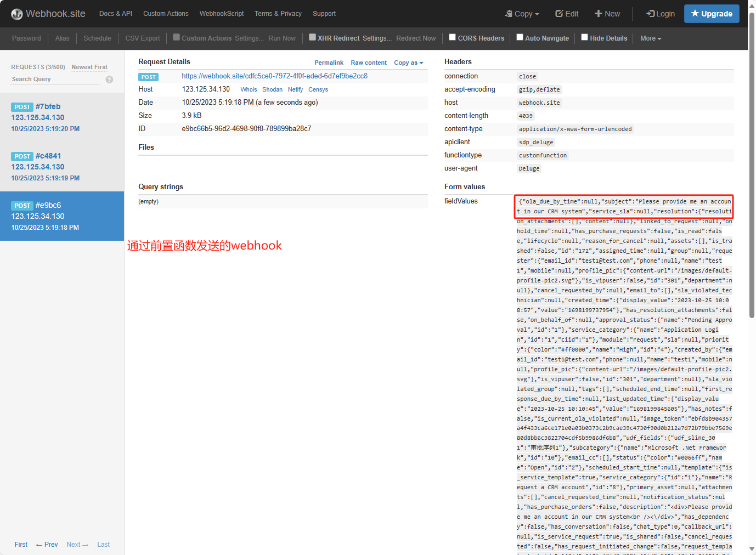The width and height of the screenshot is (756, 555).
Task: Toggle Newest First sorting
Action: coord(89,67)
